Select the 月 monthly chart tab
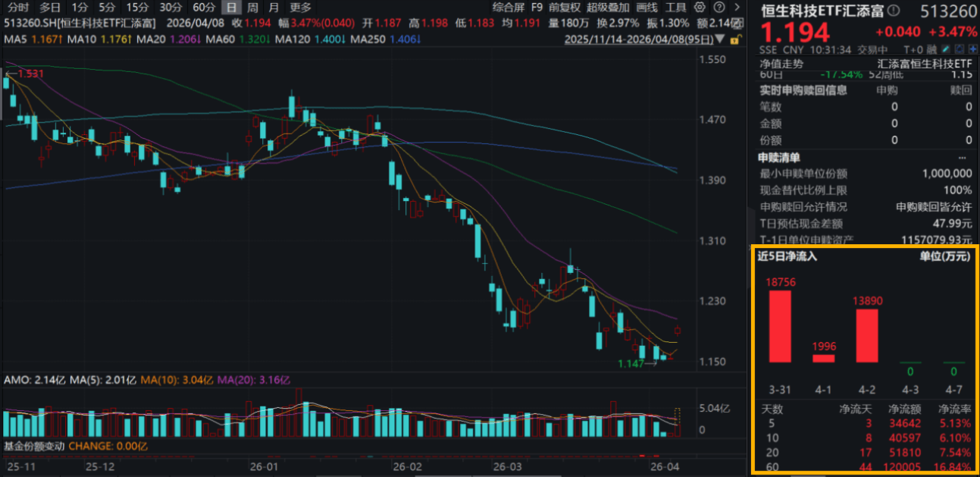Viewport: 980px width, 477px height. point(274,7)
